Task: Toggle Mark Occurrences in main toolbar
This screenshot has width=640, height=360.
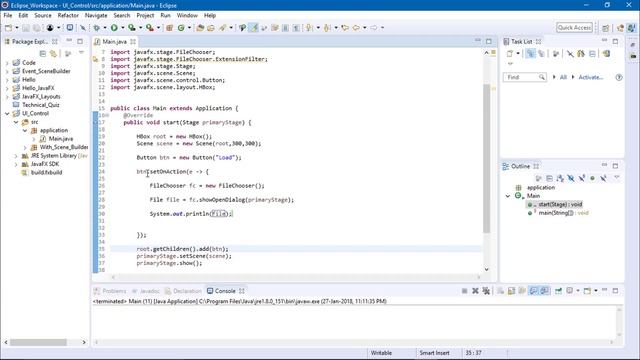Action: [253, 28]
